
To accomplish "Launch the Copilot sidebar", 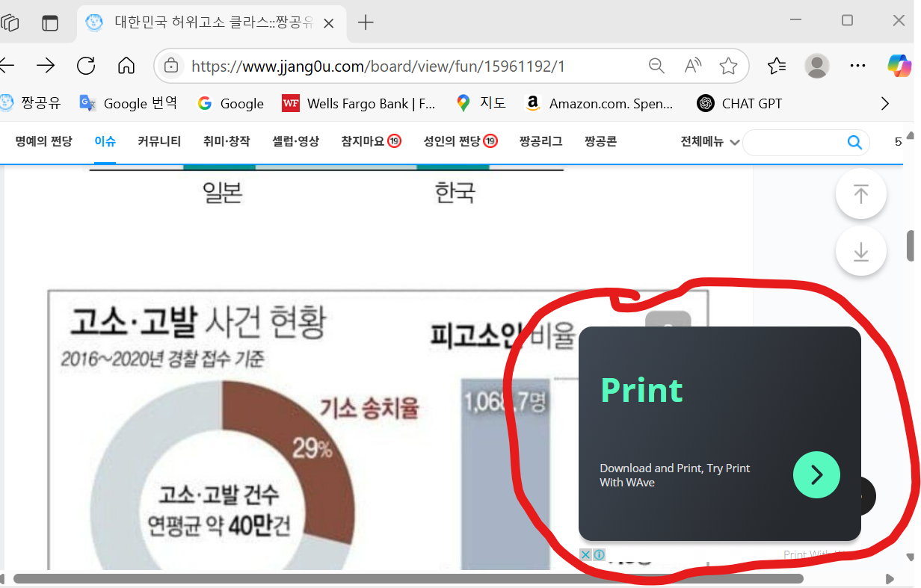I will [x=899, y=66].
